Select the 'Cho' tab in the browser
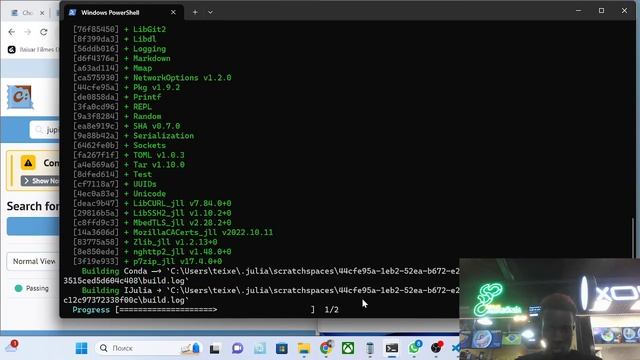 coord(27,13)
